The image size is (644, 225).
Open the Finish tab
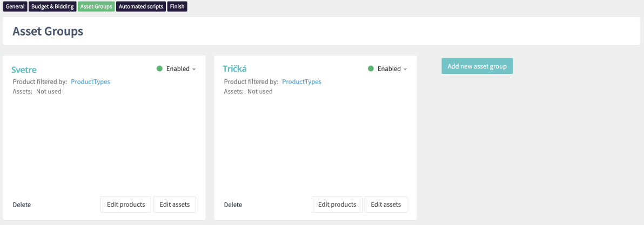pyautogui.click(x=177, y=6)
